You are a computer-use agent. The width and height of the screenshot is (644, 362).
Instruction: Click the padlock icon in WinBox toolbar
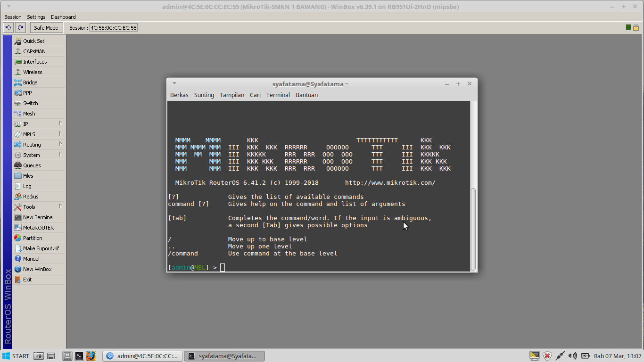point(636,27)
